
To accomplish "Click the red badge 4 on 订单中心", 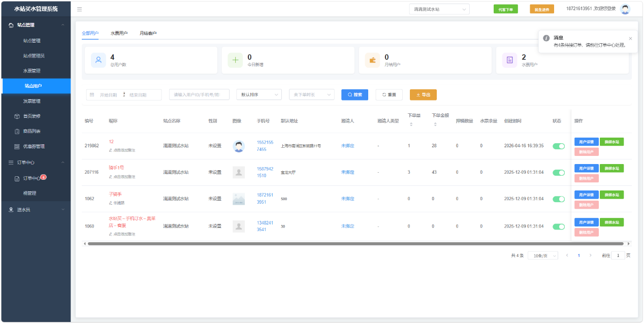I will (44, 177).
